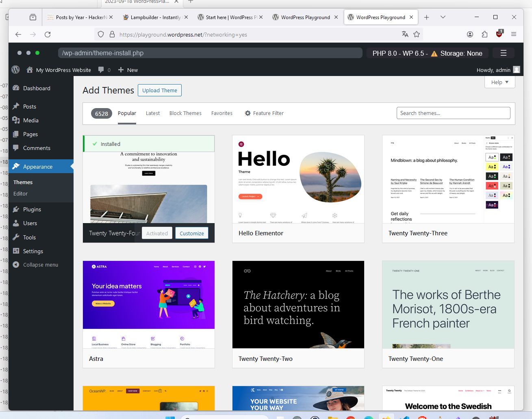Reload the page with the refresh icon

coord(48,35)
